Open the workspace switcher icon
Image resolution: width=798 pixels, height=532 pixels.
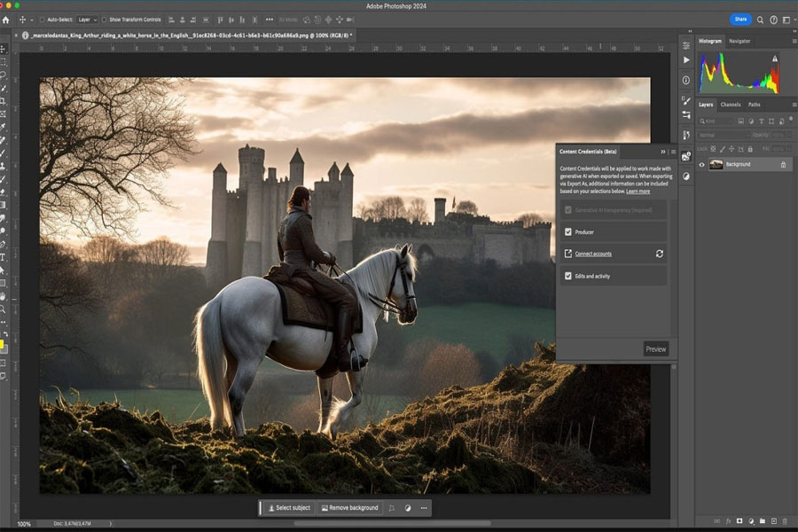point(786,20)
